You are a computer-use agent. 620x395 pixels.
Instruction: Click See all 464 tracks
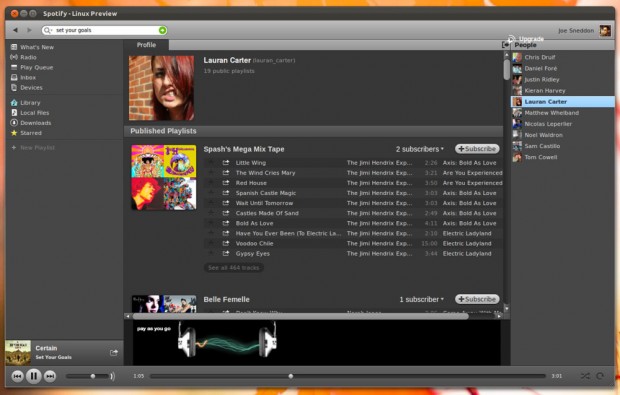click(234, 268)
